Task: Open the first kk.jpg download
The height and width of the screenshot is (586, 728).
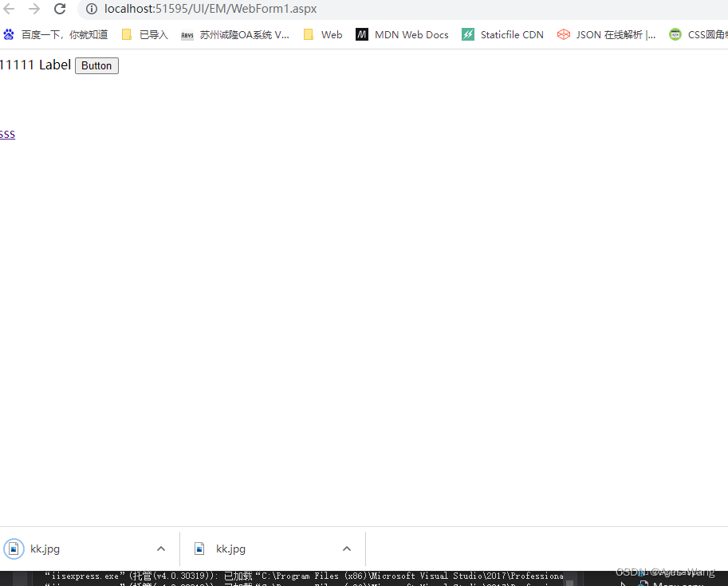Action: tap(45, 549)
